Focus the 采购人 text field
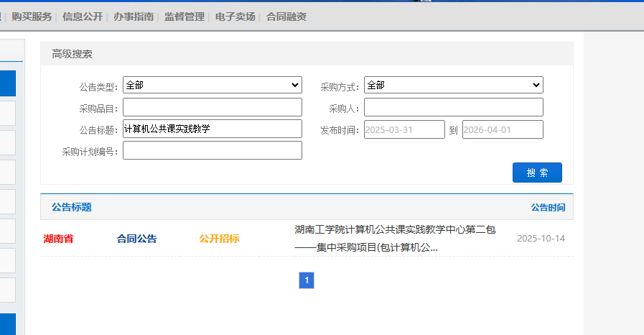This screenshot has width=644, height=335. coord(453,107)
